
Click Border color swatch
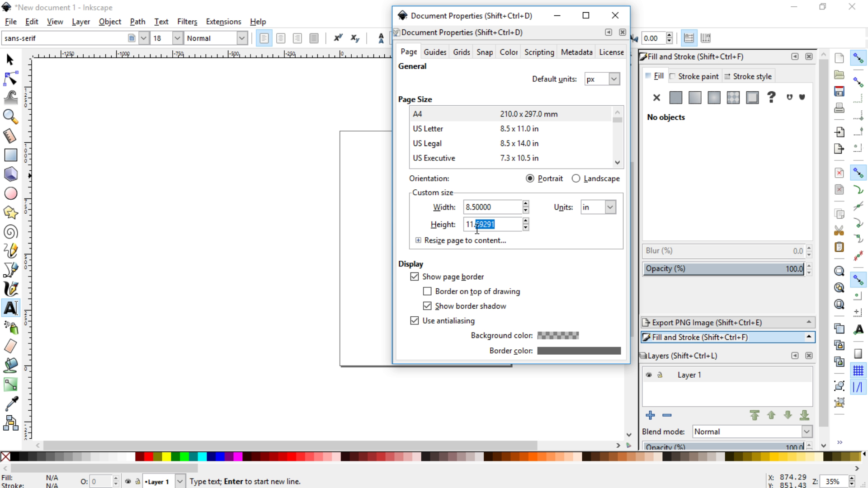click(x=579, y=351)
